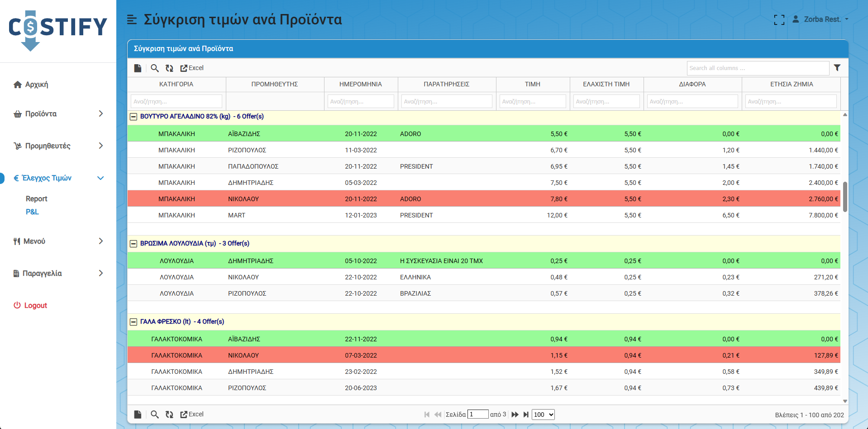Go to next page arrow in pager
The image size is (868, 429).
click(515, 415)
